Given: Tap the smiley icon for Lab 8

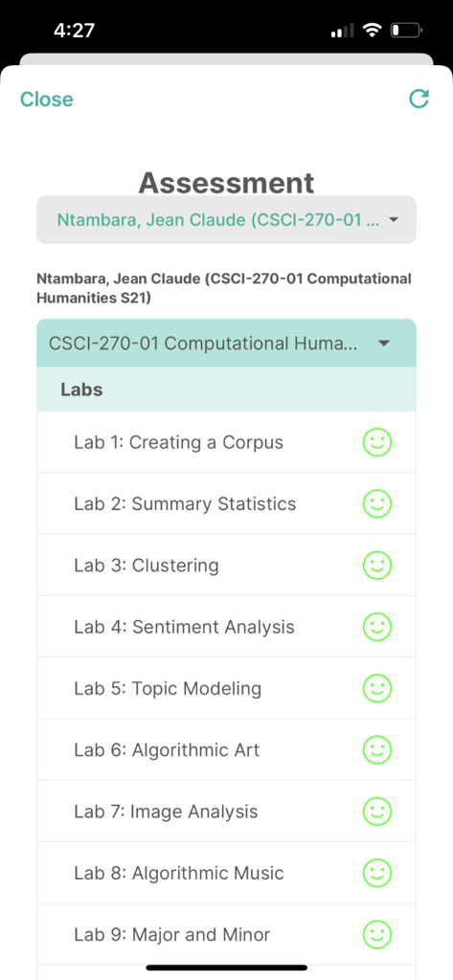Looking at the screenshot, I should pyautogui.click(x=377, y=873).
